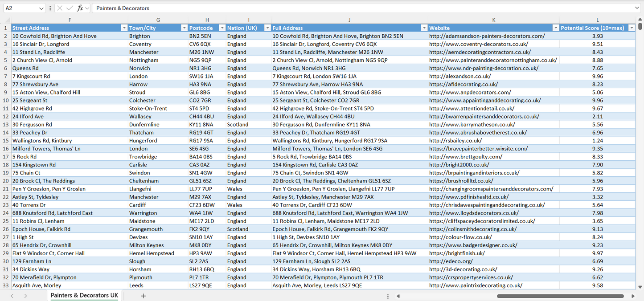Click the Insert Function fx icon

pyautogui.click(x=80, y=8)
